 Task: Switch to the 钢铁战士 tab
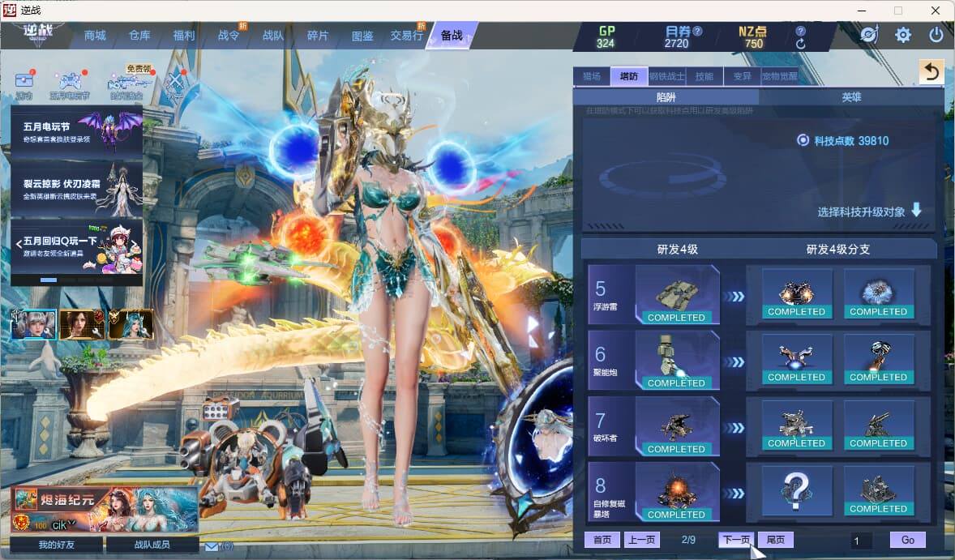(666, 76)
